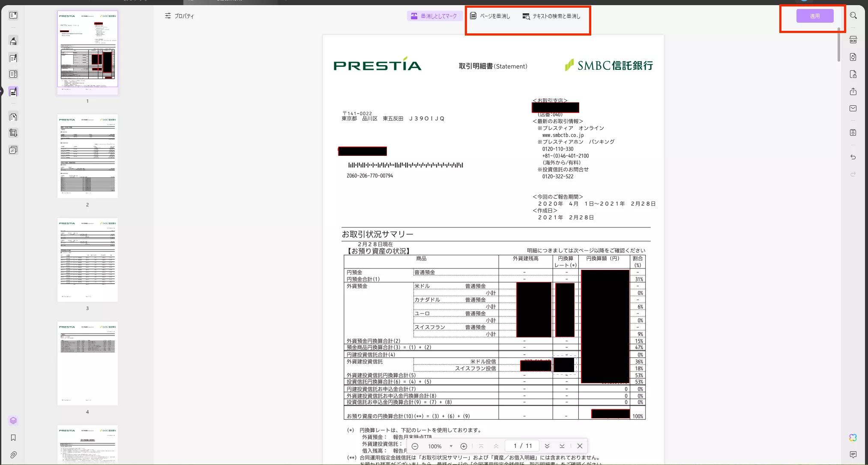
Task: Click the page number field 1 / 11
Action: 523,446
